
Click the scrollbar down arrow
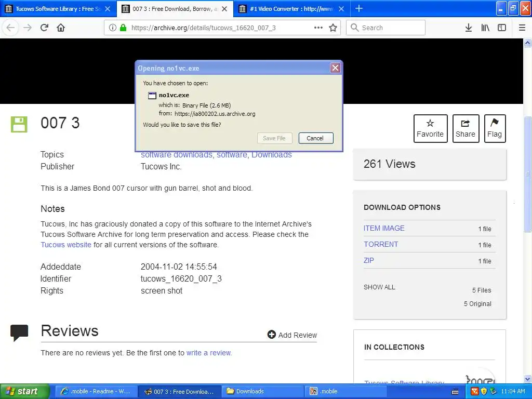(x=527, y=379)
